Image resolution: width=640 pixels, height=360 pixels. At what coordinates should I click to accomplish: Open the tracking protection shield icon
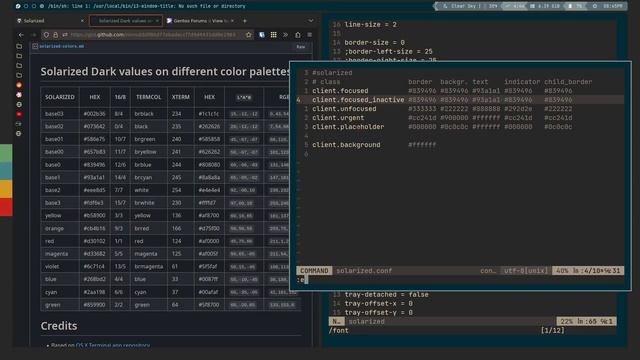coord(46,35)
